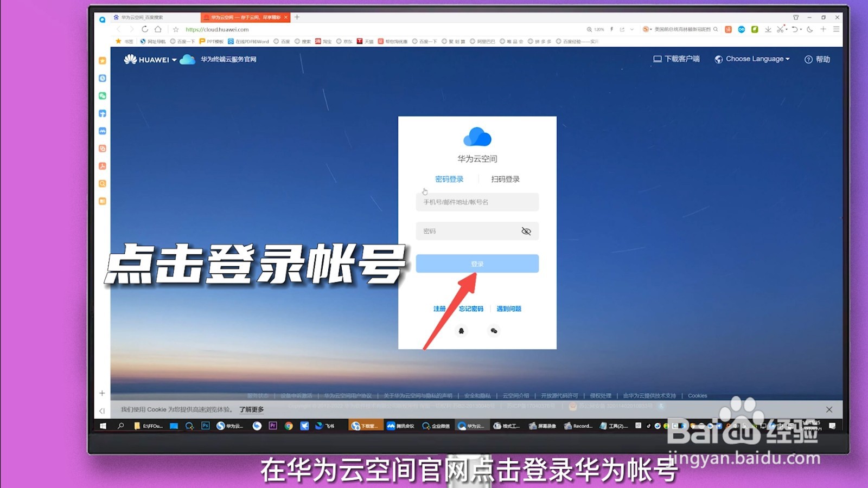Open the 帮助 help link
Image resolution: width=868 pixels, height=488 pixels.
point(817,59)
